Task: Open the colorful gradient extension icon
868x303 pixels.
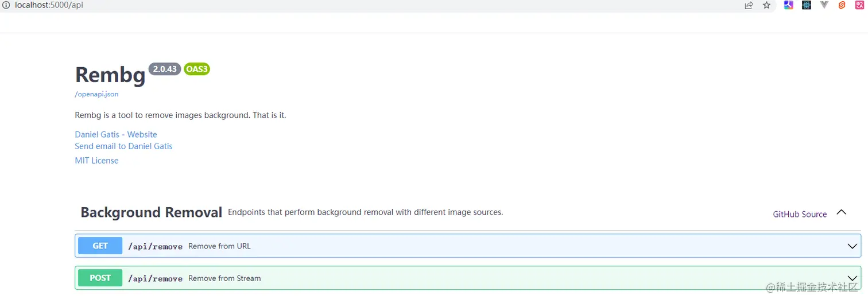Action: (x=789, y=5)
